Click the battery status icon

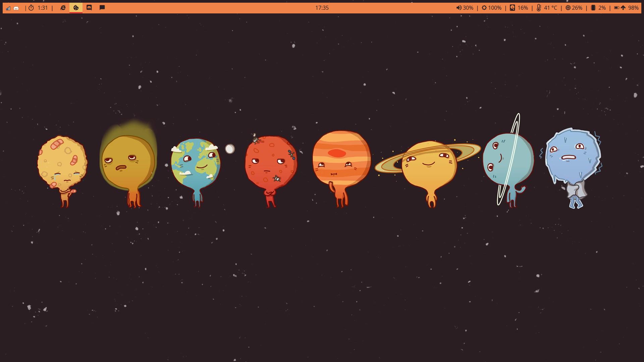(x=616, y=8)
